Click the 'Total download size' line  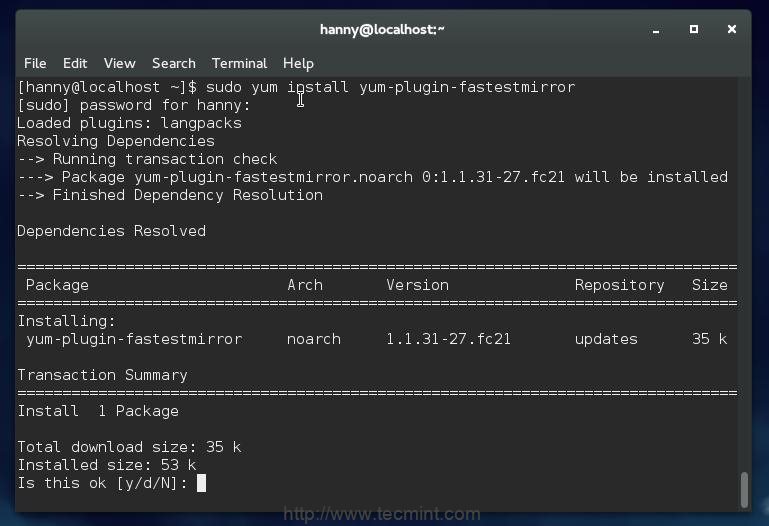click(129, 447)
